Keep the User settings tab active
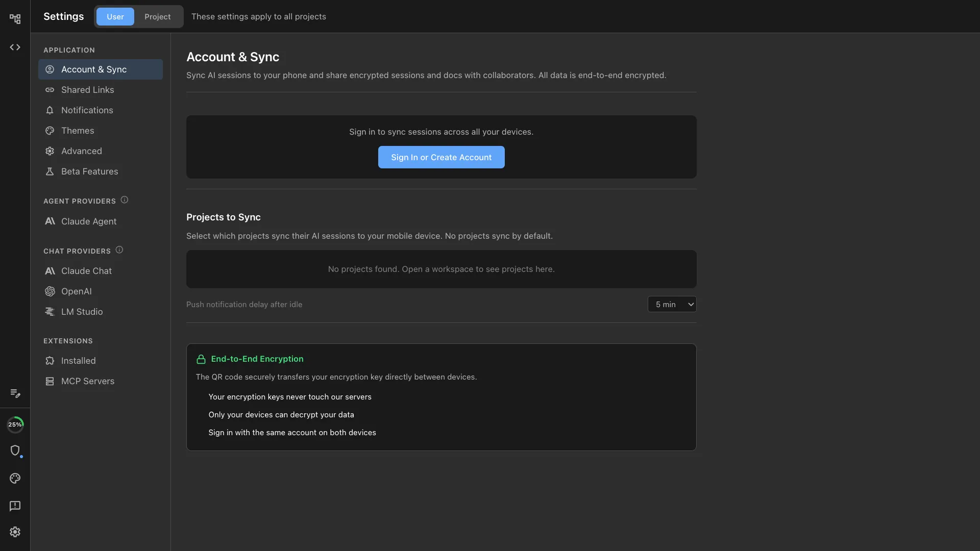 (115, 16)
